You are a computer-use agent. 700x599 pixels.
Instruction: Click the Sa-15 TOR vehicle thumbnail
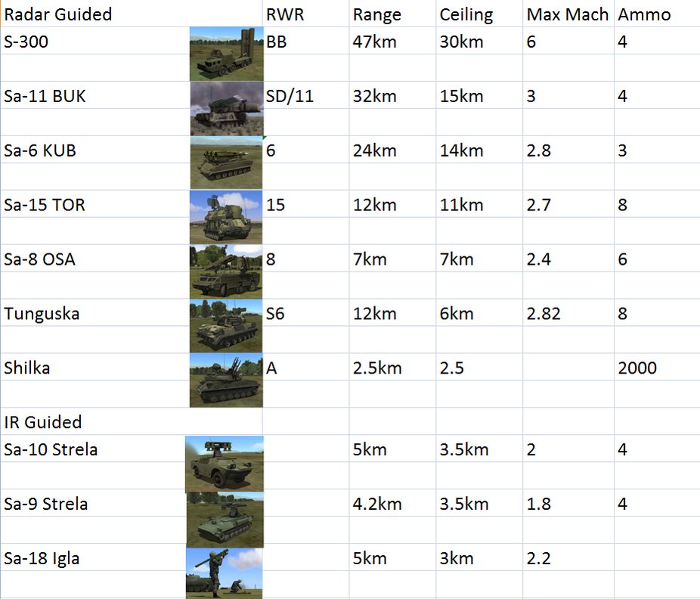pos(226,218)
